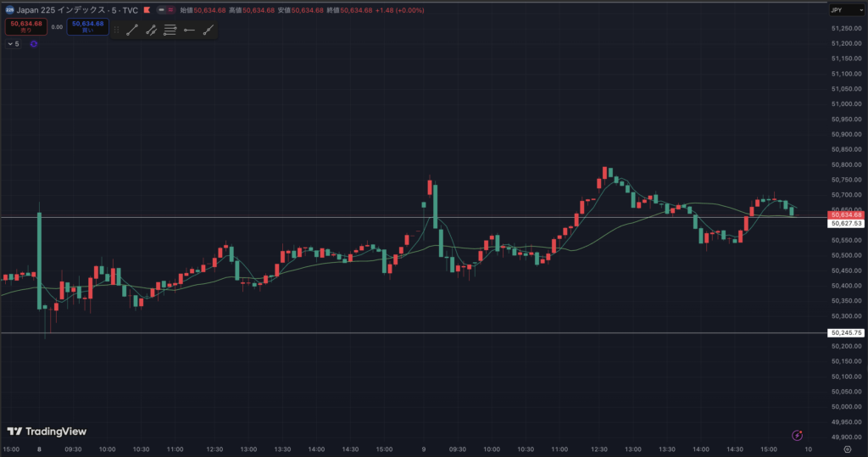Viewport: 868px width, 457px height.
Task: Click the 50,245.75 horizontal line price label
Action: point(846,333)
